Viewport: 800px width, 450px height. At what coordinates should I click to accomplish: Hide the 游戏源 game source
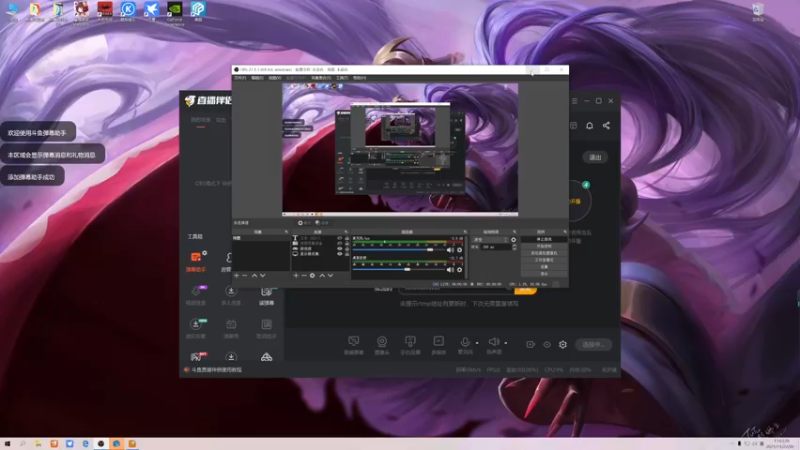pyautogui.click(x=339, y=248)
